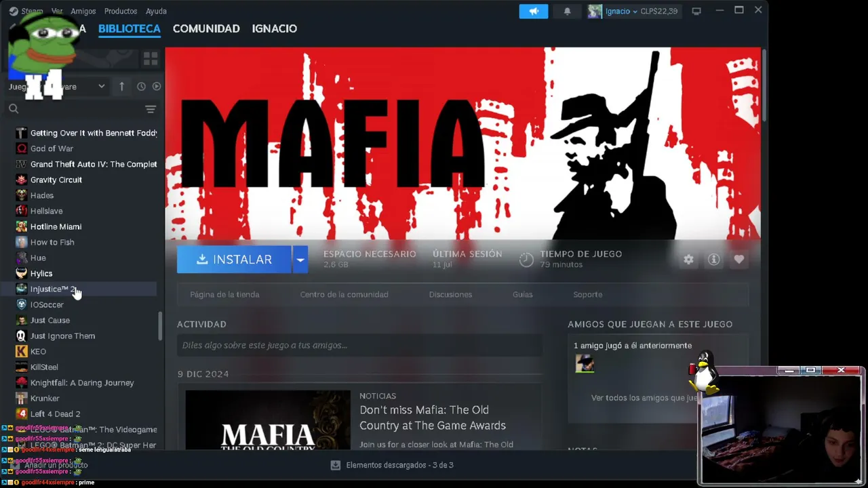Viewport: 868px width, 488px height.
Task: Open Mafia game settings gear
Action: click(688, 260)
